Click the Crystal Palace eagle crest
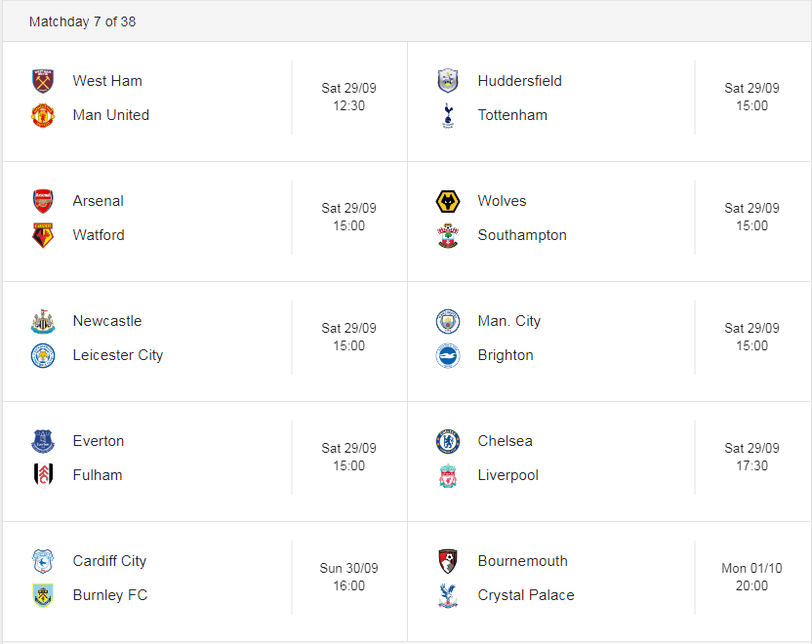Image resolution: width=812 pixels, height=644 pixels. 448,595
